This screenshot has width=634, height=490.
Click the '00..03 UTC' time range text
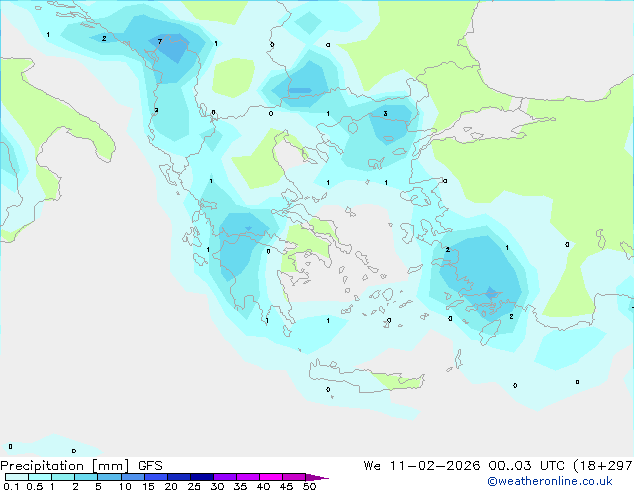click(x=527, y=466)
